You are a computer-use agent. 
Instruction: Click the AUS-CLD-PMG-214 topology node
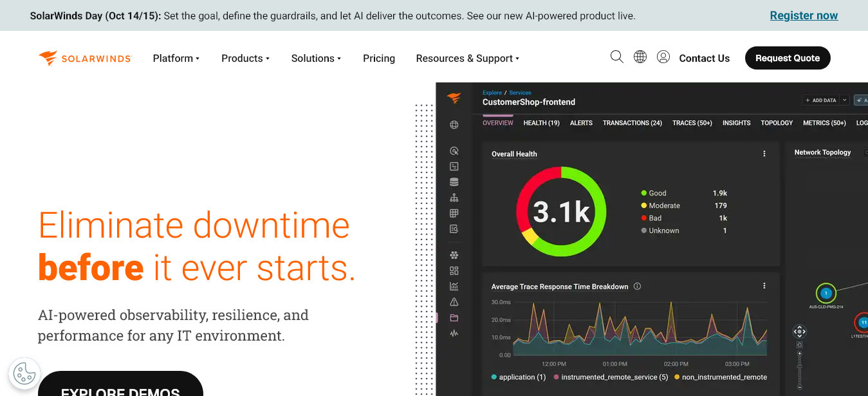point(826,294)
